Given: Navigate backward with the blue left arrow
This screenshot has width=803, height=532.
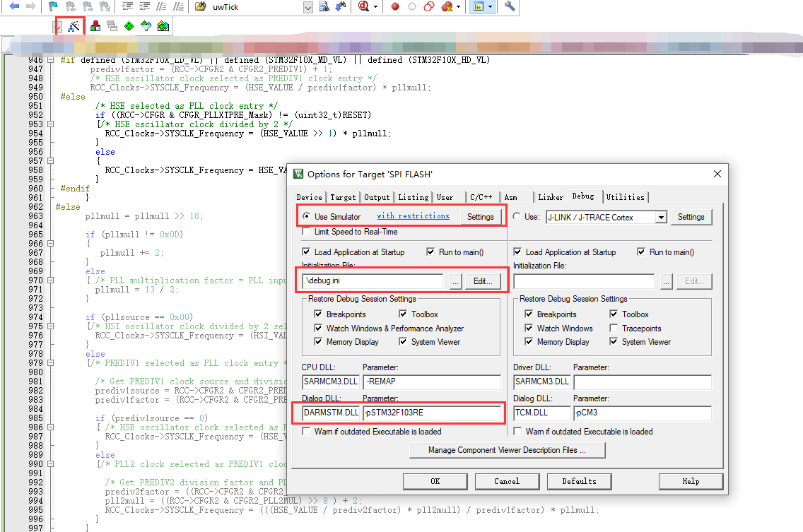Looking at the screenshot, I should click(14, 6).
